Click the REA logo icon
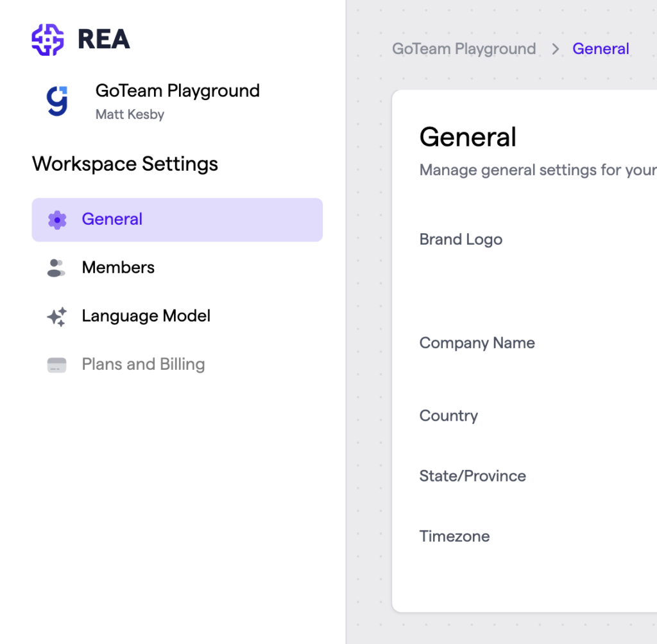The image size is (657, 644). (x=47, y=40)
